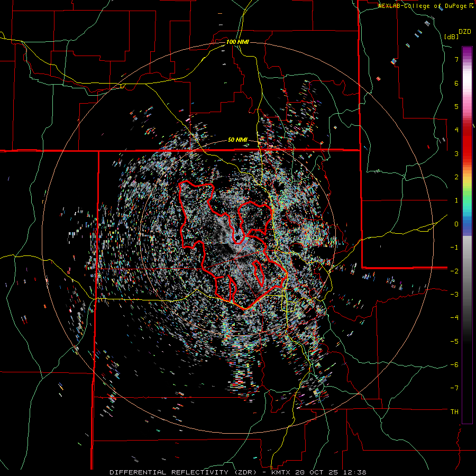Click the radar site center dot

coord(237,237)
